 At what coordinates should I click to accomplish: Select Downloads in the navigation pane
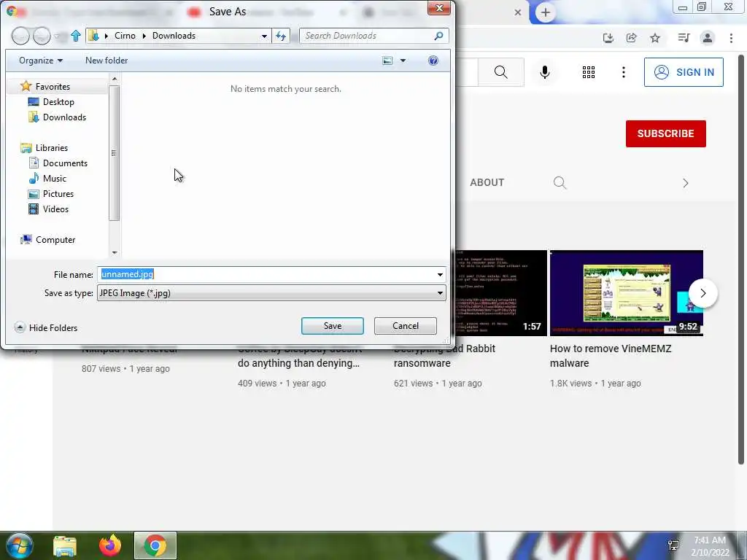(58, 117)
